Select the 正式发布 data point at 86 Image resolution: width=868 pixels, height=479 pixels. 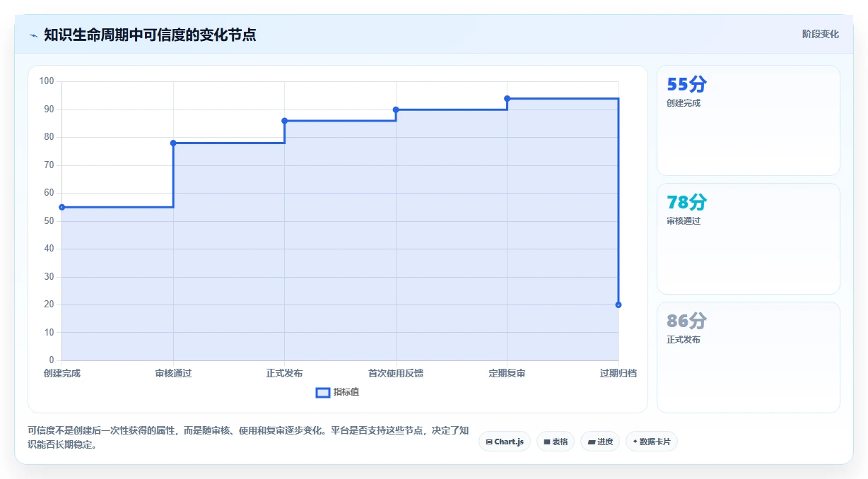tap(285, 121)
